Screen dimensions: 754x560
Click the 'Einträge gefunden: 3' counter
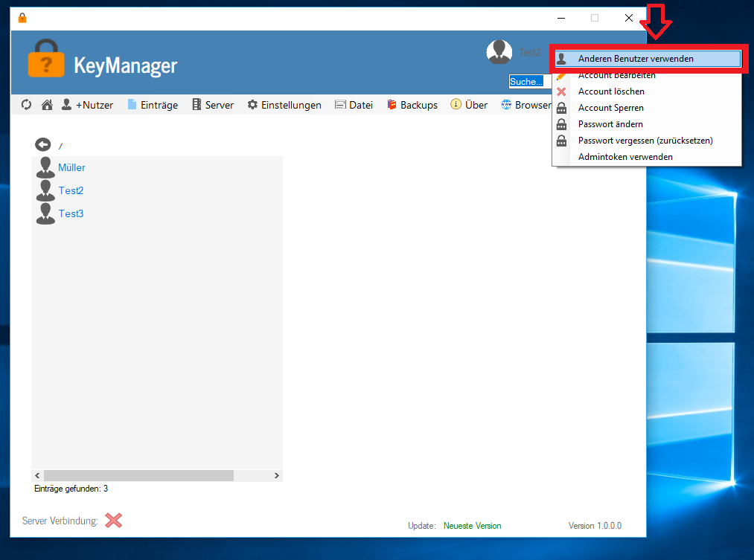(x=71, y=489)
